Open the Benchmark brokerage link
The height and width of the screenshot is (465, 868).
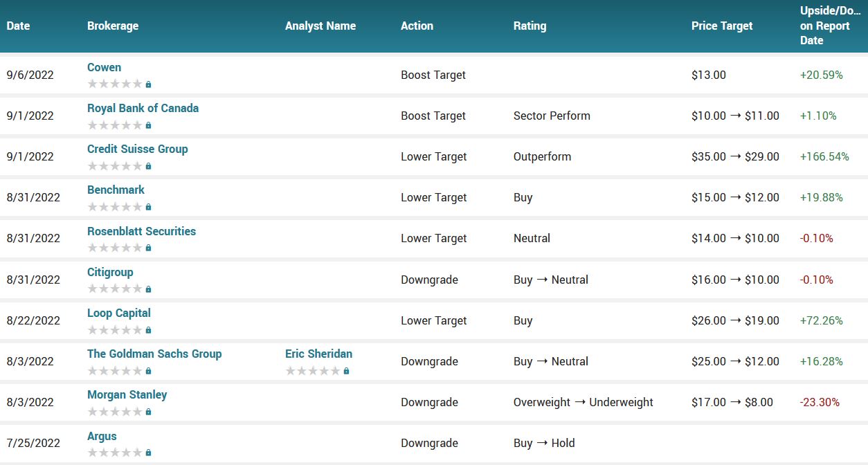116,190
